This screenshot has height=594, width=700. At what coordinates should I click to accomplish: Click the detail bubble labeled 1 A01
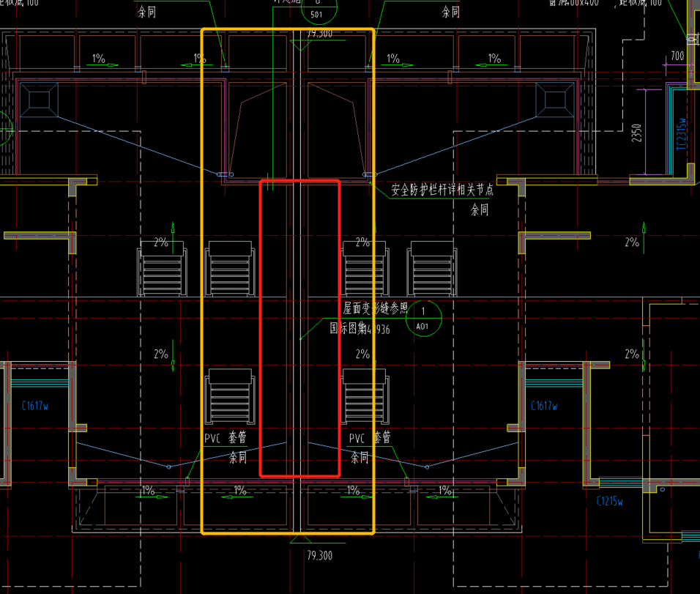pos(423,319)
